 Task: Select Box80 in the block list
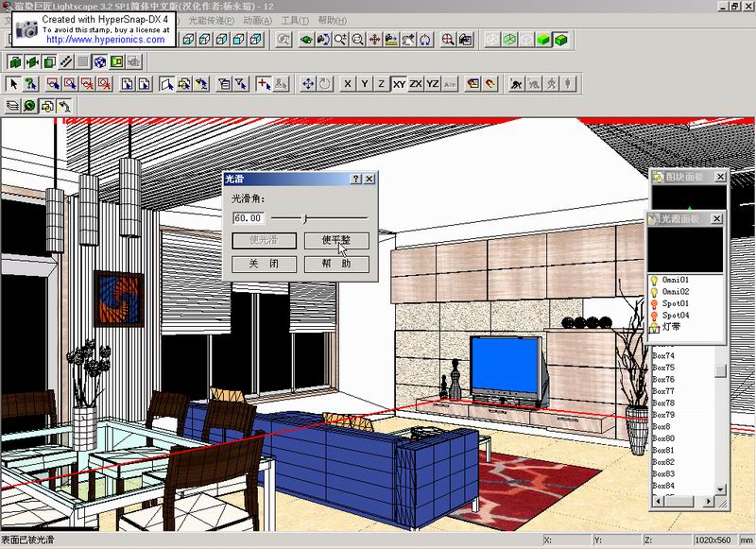pos(663,438)
